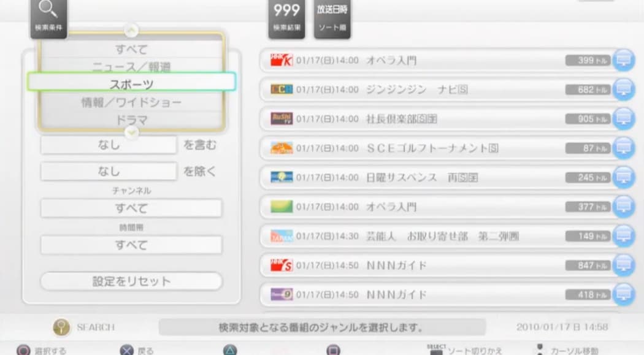Open the チャンネル selector showing すべて

(x=131, y=208)
